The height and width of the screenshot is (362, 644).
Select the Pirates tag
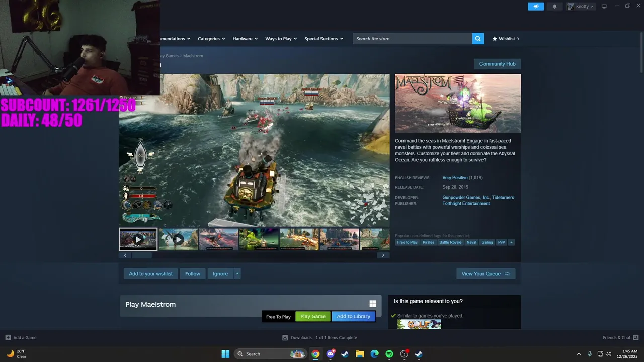pos(428,242)
